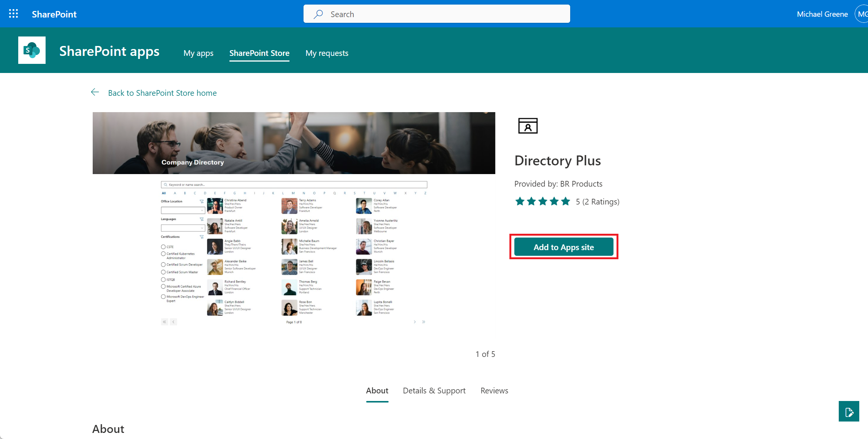
Task: Switch to the Reviews tab
Action: [x=494, y=391]
